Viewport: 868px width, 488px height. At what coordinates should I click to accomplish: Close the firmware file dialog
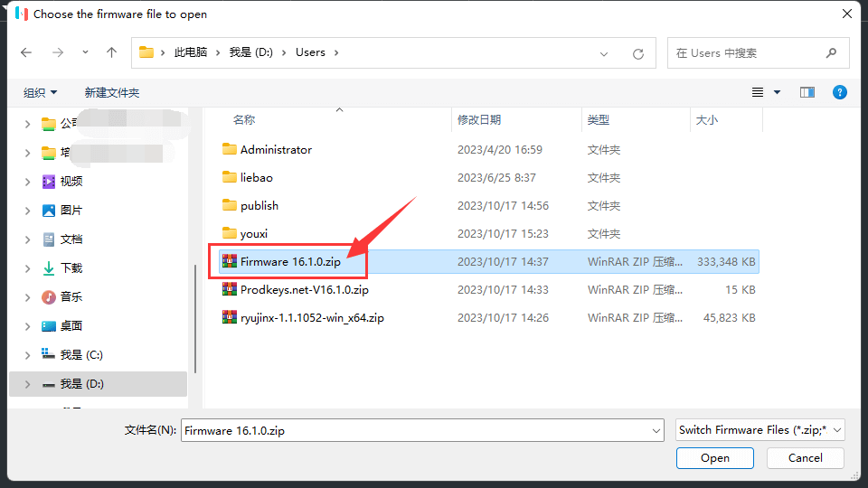(x=847, y=14)
